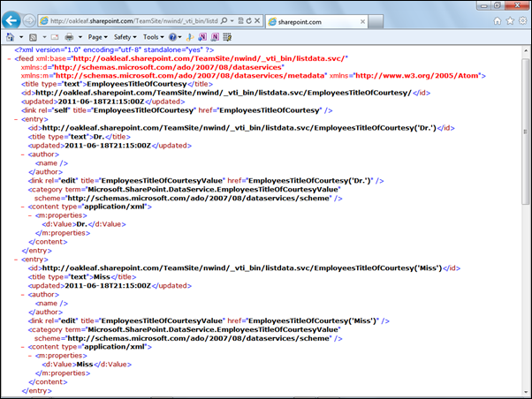The height and width of the screenshot is (399, 532).
Task: Click the d:Value text Dr.
Action: click(82, 224)
